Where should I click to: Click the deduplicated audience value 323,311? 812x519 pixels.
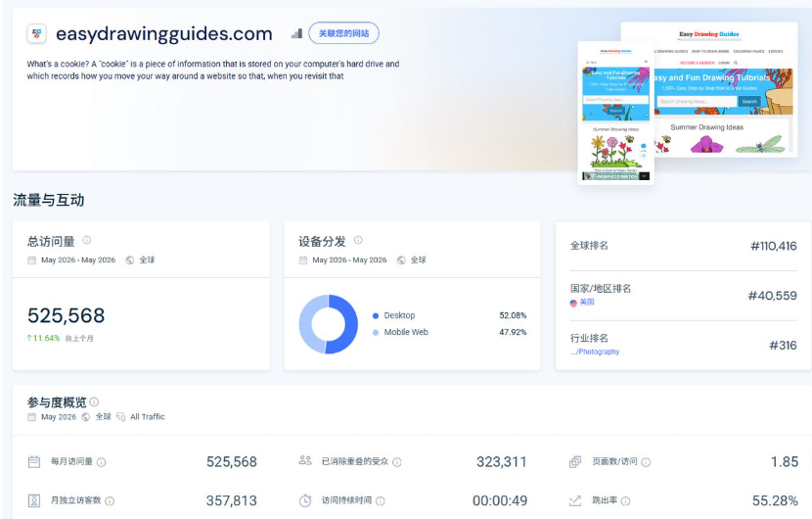501,462
